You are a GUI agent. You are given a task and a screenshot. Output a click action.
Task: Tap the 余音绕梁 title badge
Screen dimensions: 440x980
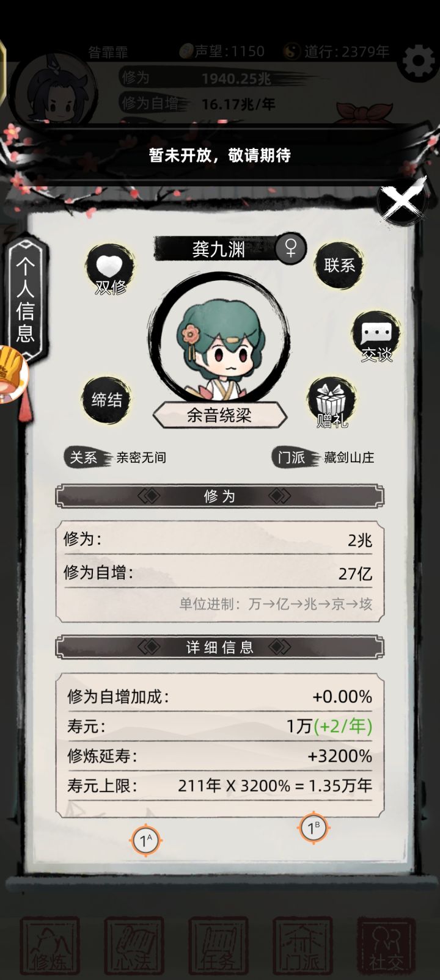point(219,415)
